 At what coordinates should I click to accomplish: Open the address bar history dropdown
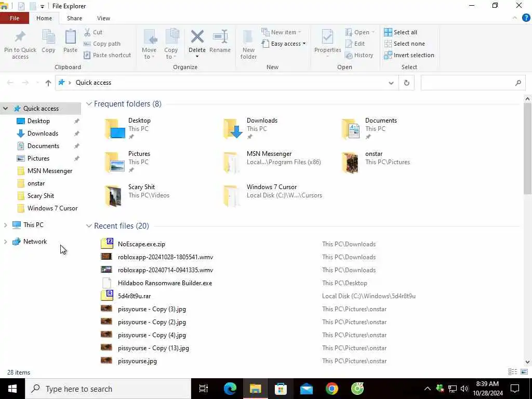(x=391, y=83)
